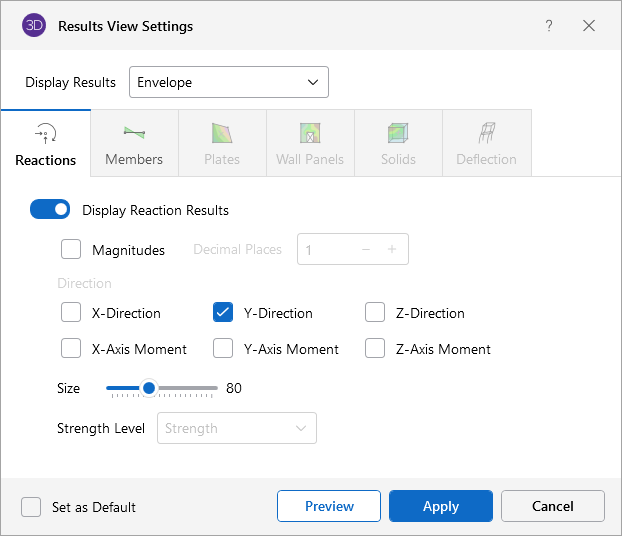Click the Size slider handle
Screen dimensions: 622x536
pyautogui.click(x=148, y=388)
